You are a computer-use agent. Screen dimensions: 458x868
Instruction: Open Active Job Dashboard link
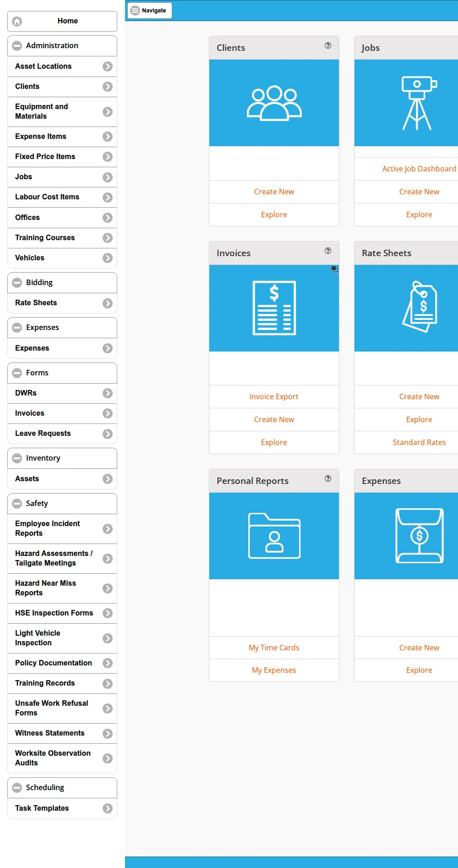click(x=419, y=169)
